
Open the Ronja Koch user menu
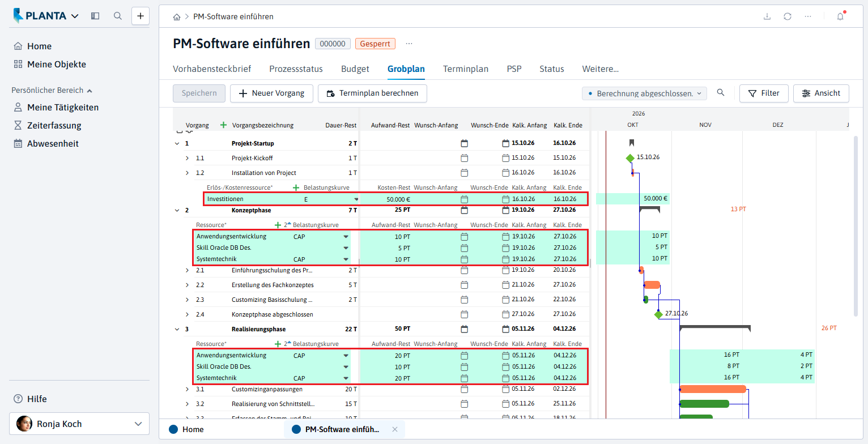point(79,424)
